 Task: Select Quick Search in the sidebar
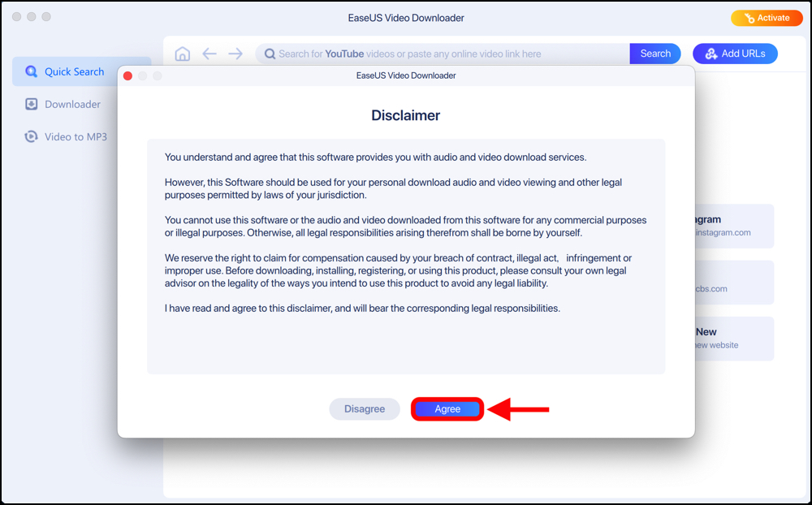coord(82,71)
